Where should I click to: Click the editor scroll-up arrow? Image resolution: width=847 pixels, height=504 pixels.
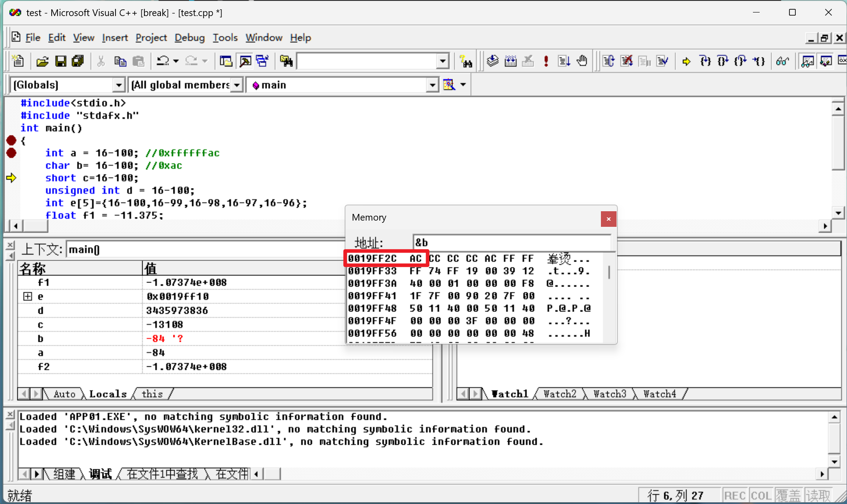(x=838, y=109)
